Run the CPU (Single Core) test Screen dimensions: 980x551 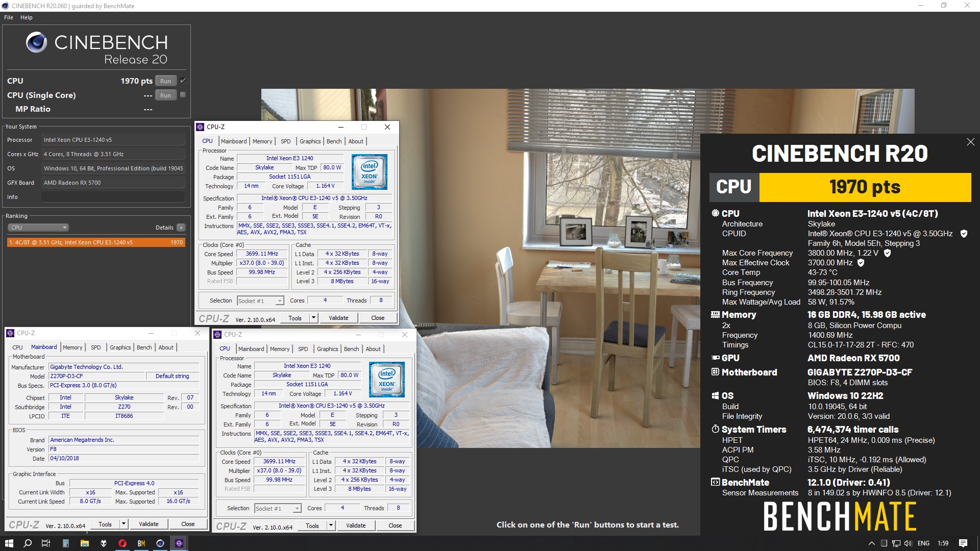[x=165, y=95]
